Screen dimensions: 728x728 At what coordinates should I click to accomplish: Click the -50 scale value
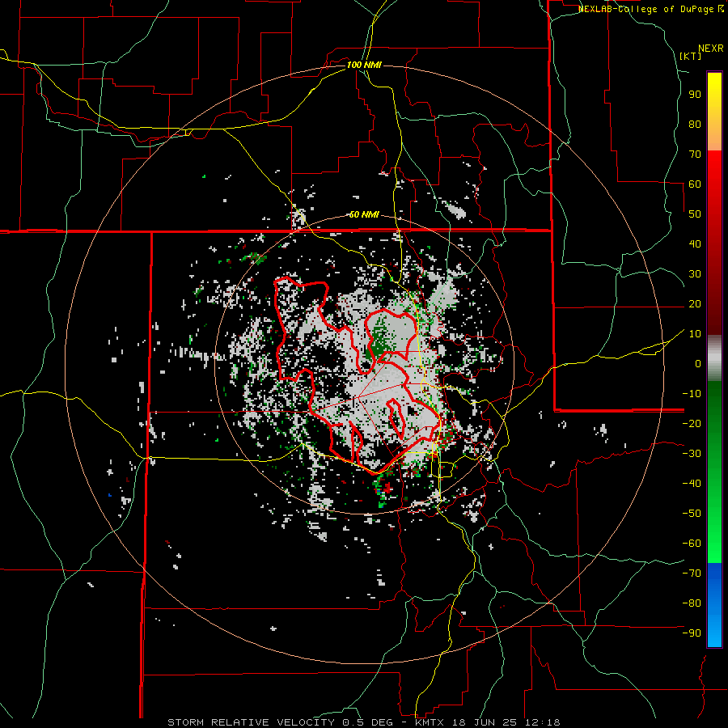point(692,514)
